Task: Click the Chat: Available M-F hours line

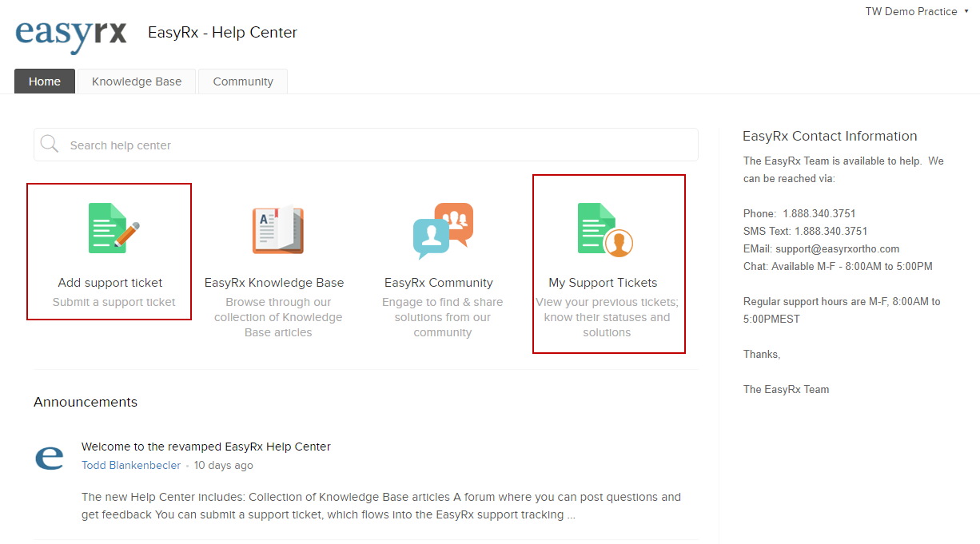Action: tap(838, 266)
